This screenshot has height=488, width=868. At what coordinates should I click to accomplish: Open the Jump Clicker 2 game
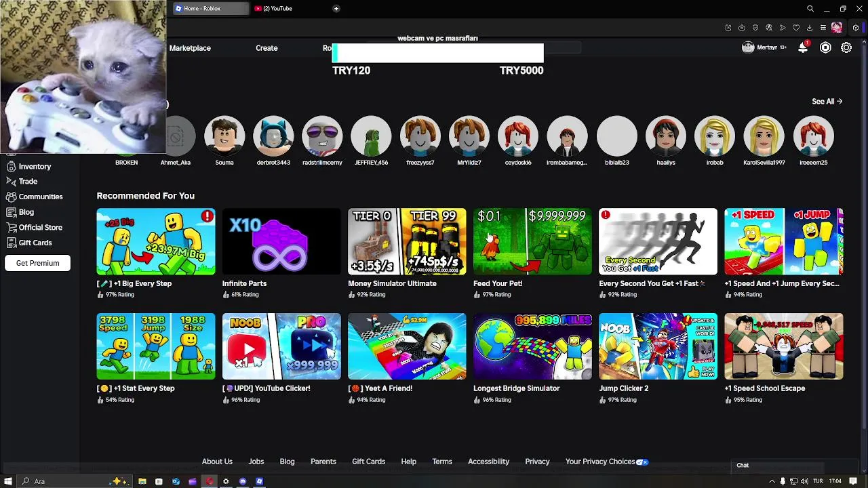658,346
